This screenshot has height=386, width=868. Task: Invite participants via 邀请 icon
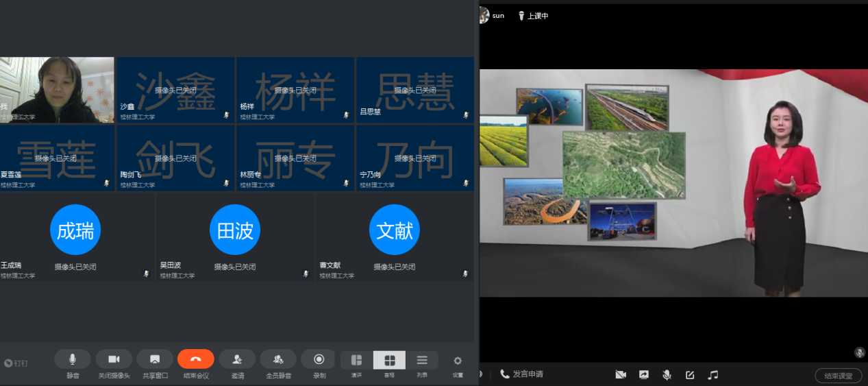click(x=237, y=359)
